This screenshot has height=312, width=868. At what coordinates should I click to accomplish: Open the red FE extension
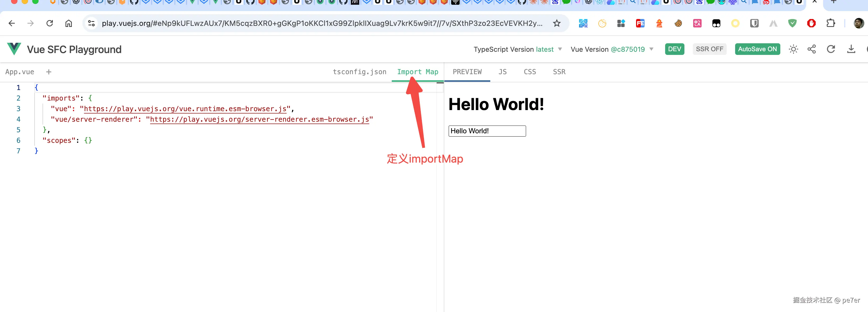[640, 23]
